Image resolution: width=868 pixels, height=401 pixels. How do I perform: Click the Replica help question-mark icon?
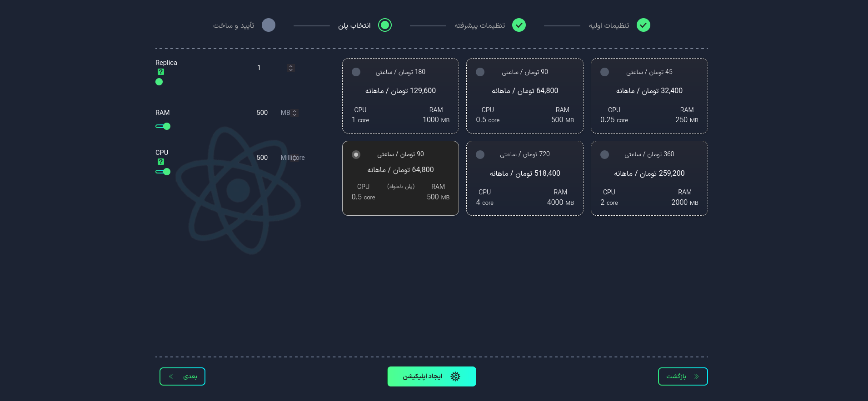161,72
